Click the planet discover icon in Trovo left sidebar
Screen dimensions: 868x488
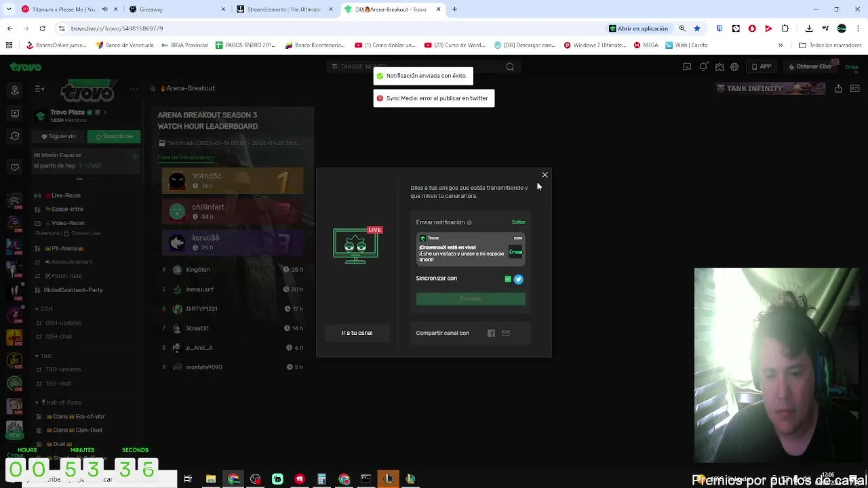tap(15, 136)
